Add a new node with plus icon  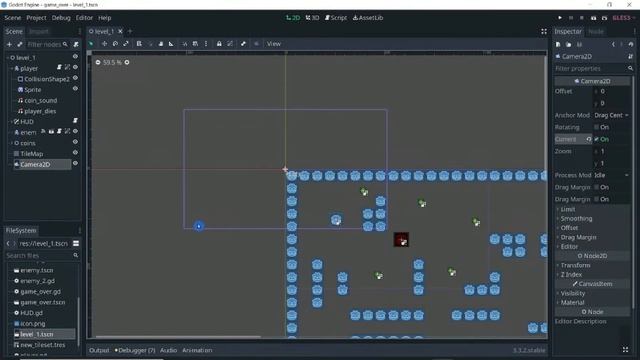(9, 44)
